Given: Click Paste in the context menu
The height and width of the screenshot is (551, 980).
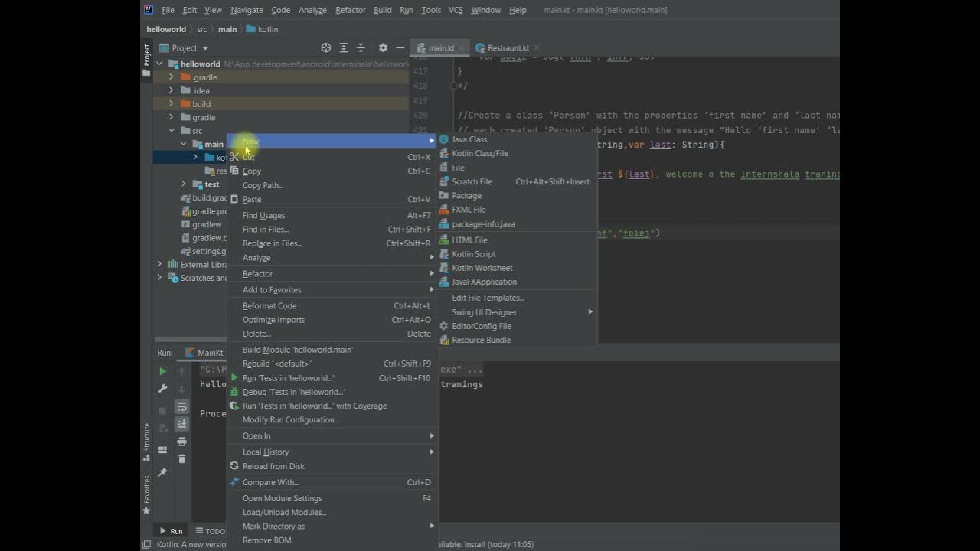Looking at the screenshot, I should [332, 199].
